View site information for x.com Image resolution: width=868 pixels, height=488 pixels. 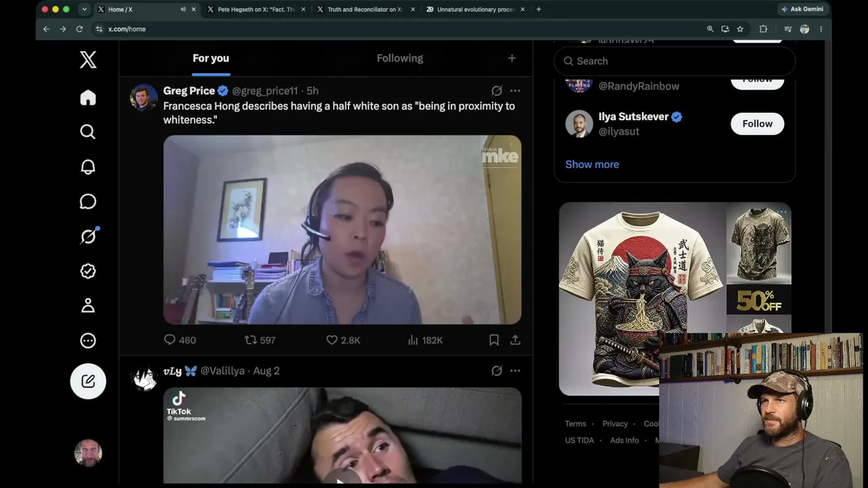click(x=99, y=29)
